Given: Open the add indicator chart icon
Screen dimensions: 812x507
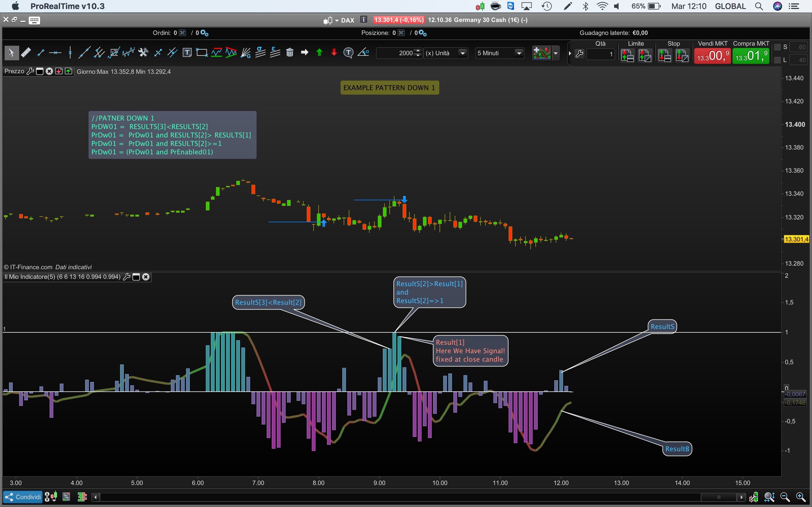Looking at the screenshot, I should [x=542, y=53].
